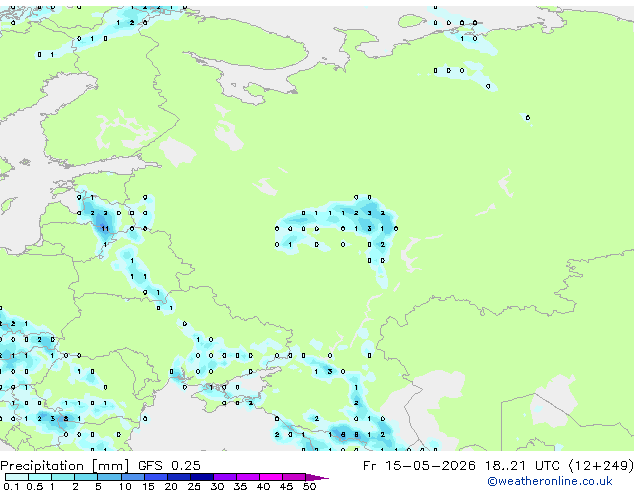Image resolution: width=634 pixels, height=490 pixels.
Task: Click the 45–50 mm legend swatch
Action: click(294, 477)
